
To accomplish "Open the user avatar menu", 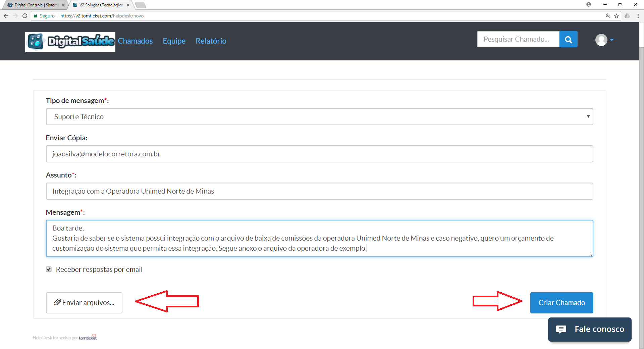I will [604, 40].
